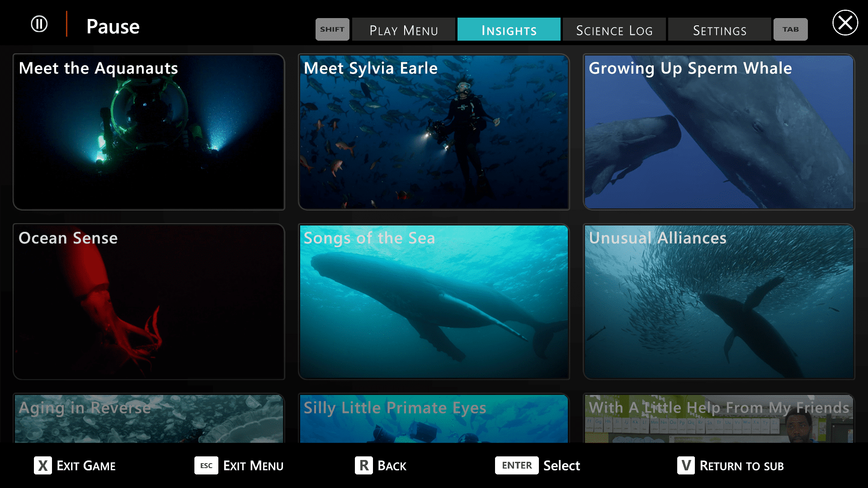Viewport: 868px width, 488px height.
Task: Click the Pause title text
Action: click(113, 26)
